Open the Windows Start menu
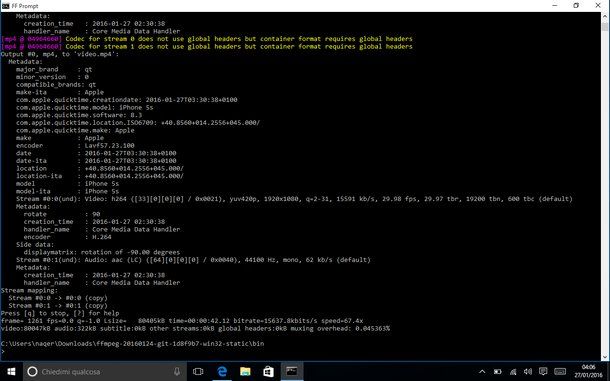Image resolution: width=610 pixels, height=381 pixels. (11, 372)
